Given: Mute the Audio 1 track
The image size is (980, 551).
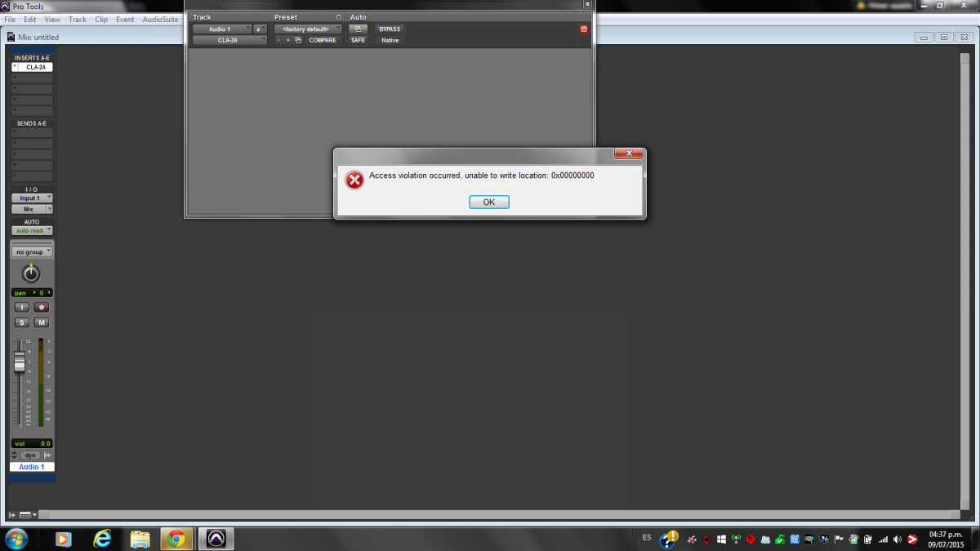Looking at the screenshot, I should (41, 322).
